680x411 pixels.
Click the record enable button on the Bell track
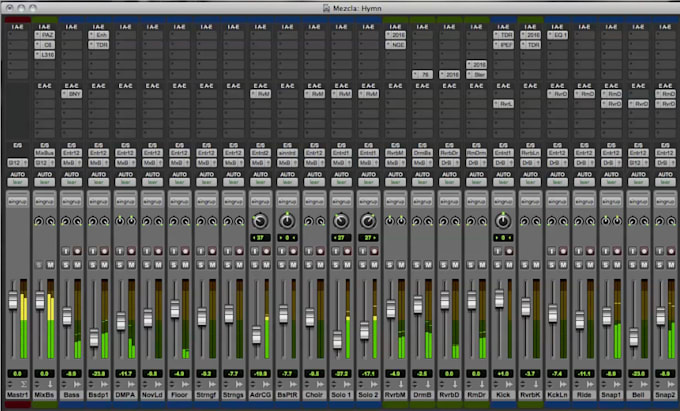coord(644,251)
